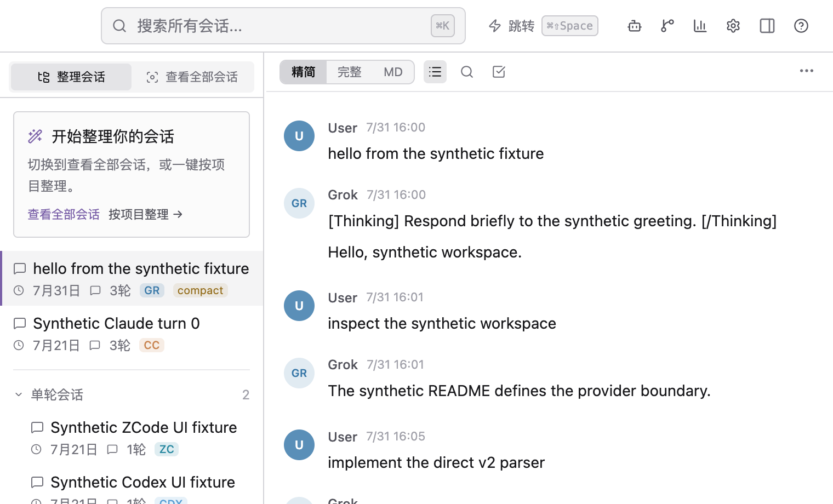Click message 'inspect the synthetic workspace'
Viewport: 833px width, 504px height.
pos(442,323)
